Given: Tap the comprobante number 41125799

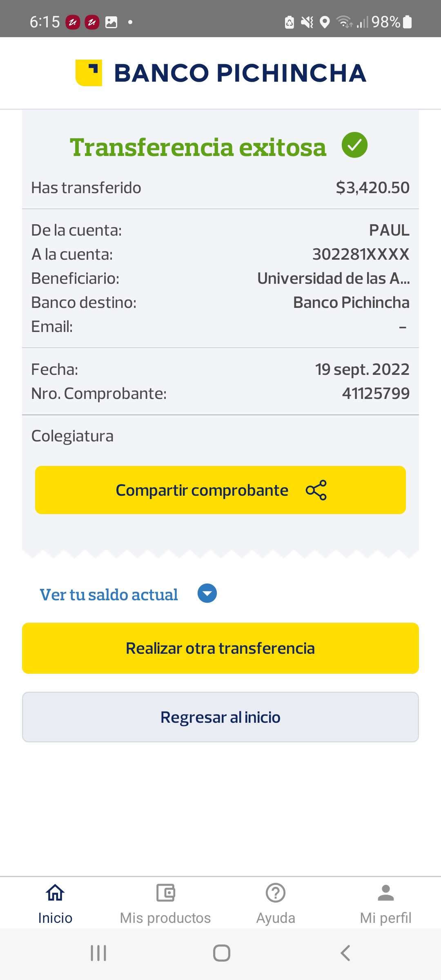Looking at the screenshot, I should point(376,394).
